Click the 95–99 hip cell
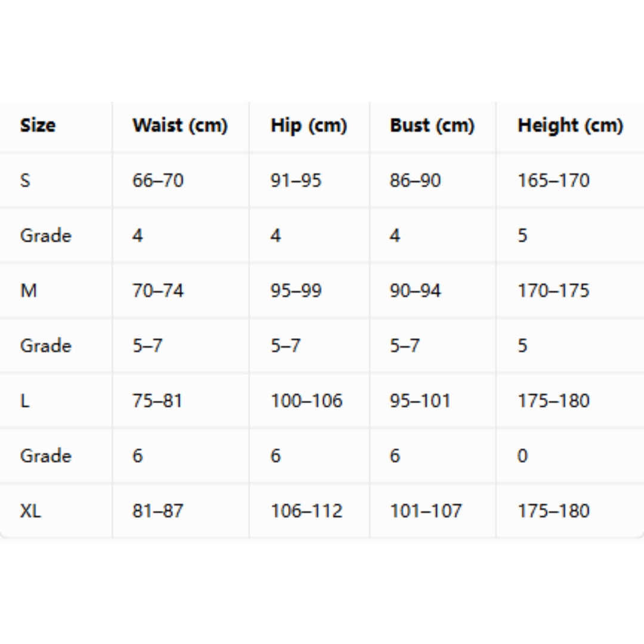Screen dimensions: 644x644 [x=296, y=291]
